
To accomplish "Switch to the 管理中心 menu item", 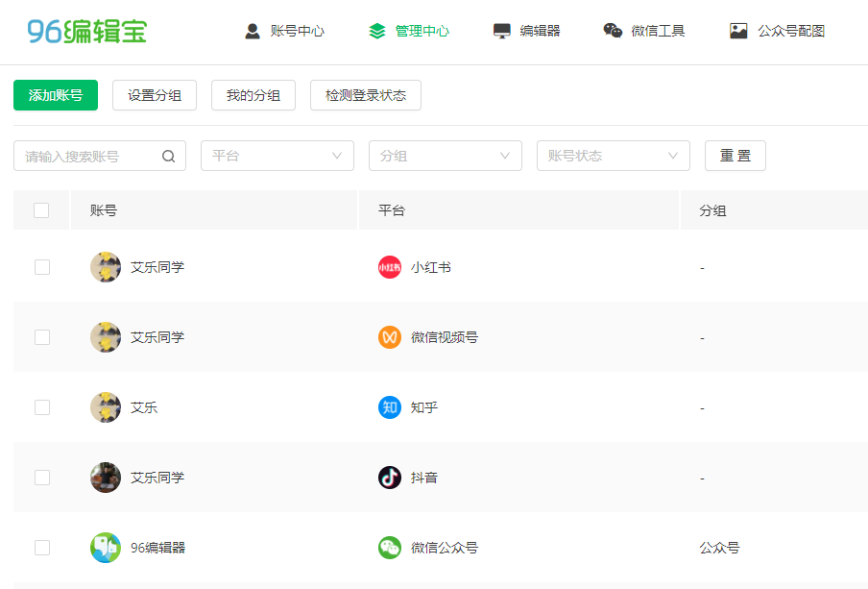I will [410, 30].
